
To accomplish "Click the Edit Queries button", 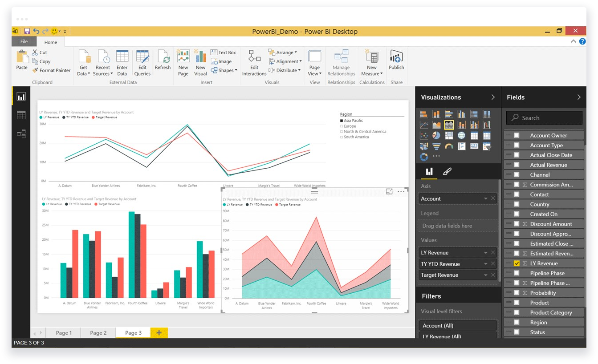I will 142,62.
